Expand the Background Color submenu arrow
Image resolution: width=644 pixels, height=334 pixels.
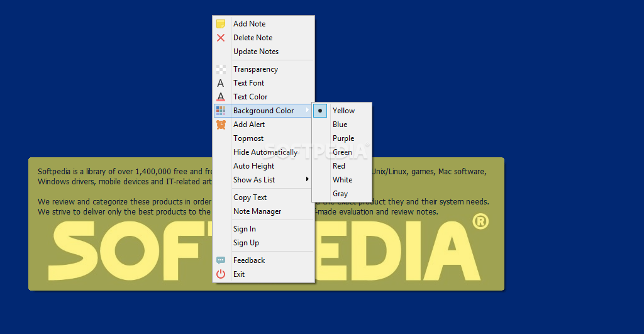point(307,110)
